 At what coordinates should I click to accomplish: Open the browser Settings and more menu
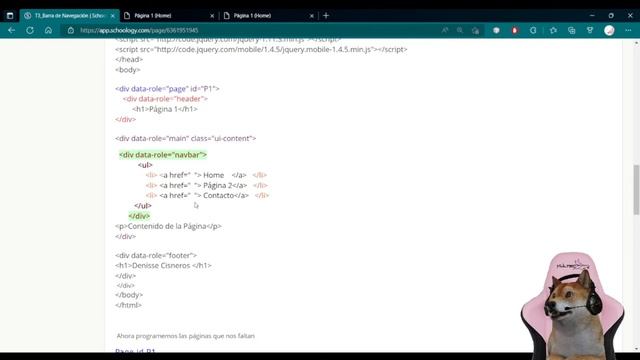click(628, 30)
